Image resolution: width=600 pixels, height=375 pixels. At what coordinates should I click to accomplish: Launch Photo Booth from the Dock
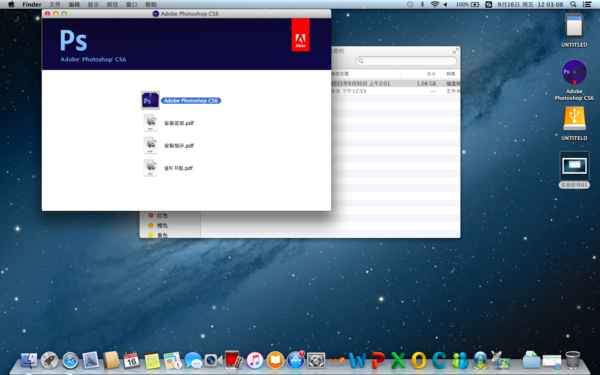coord(233,360)
